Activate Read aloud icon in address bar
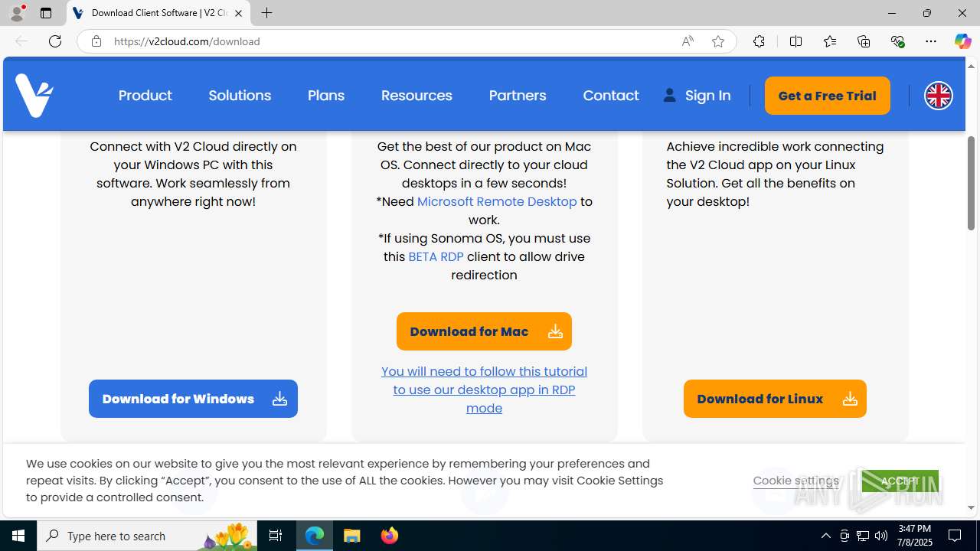 pos(688,41)
